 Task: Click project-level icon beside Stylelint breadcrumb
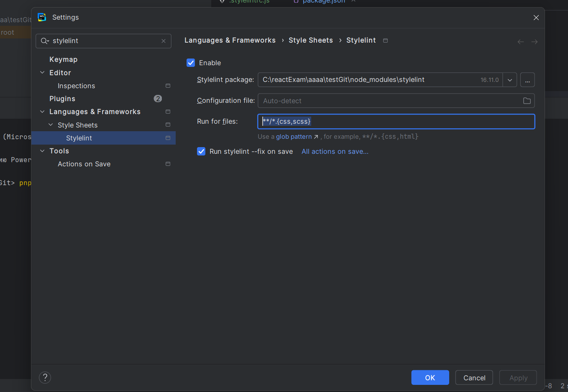(x=385, y=41)
